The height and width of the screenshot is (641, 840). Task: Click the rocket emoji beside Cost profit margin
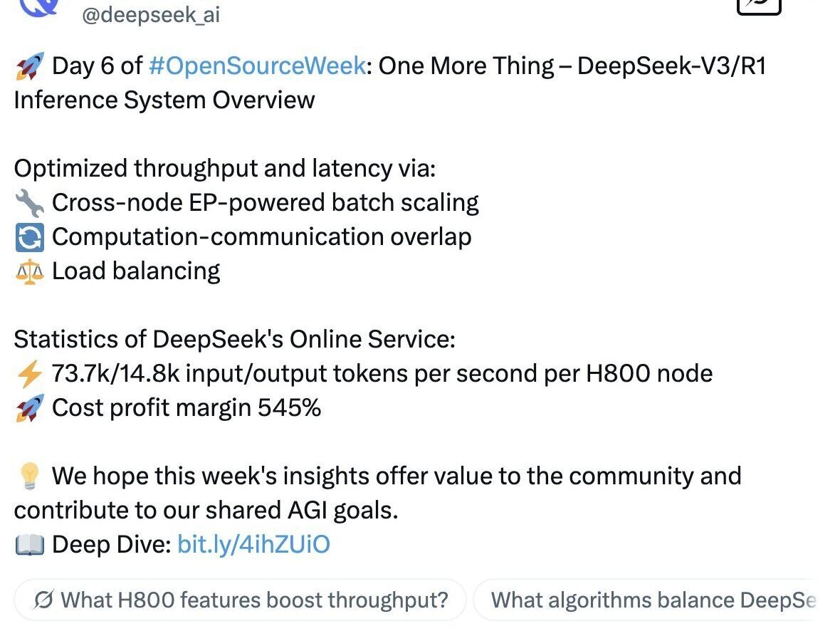tap(29, 408)
